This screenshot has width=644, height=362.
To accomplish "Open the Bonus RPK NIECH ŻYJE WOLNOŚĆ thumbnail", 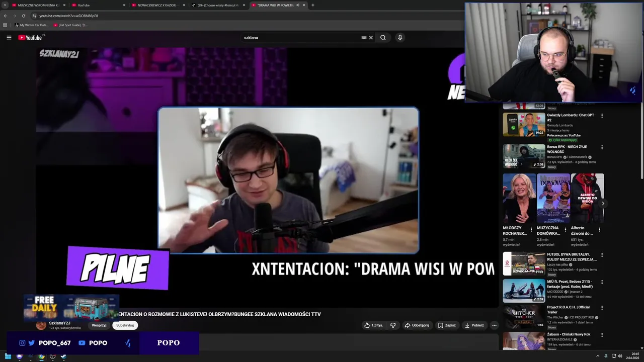I will 524,156.
